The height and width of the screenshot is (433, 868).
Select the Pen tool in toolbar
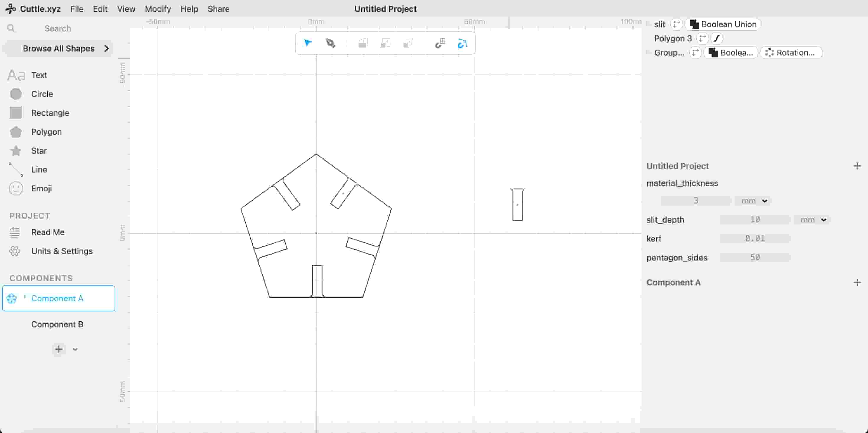click(330, 43)
